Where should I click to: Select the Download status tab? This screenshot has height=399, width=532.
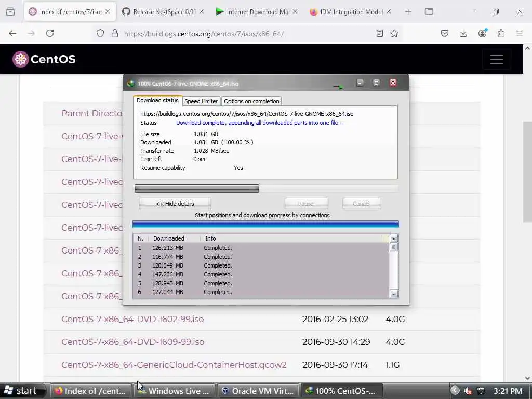pos(157,100)
